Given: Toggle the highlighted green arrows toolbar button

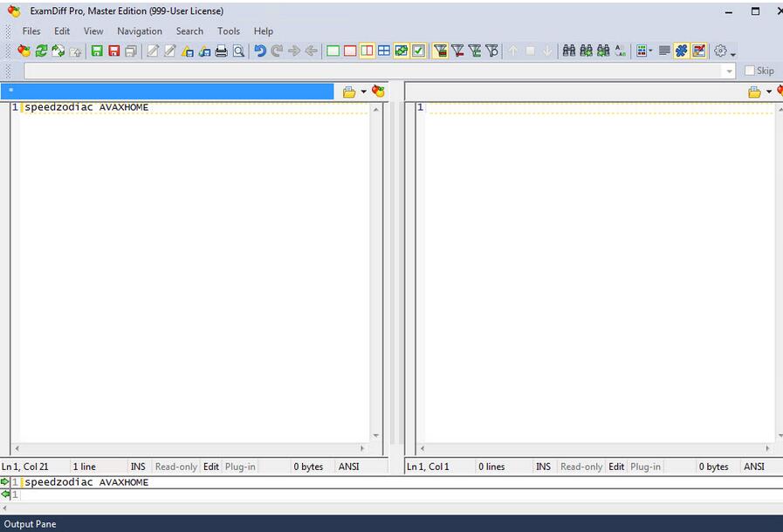Looking at the screenshot, I should click(401, 51).
